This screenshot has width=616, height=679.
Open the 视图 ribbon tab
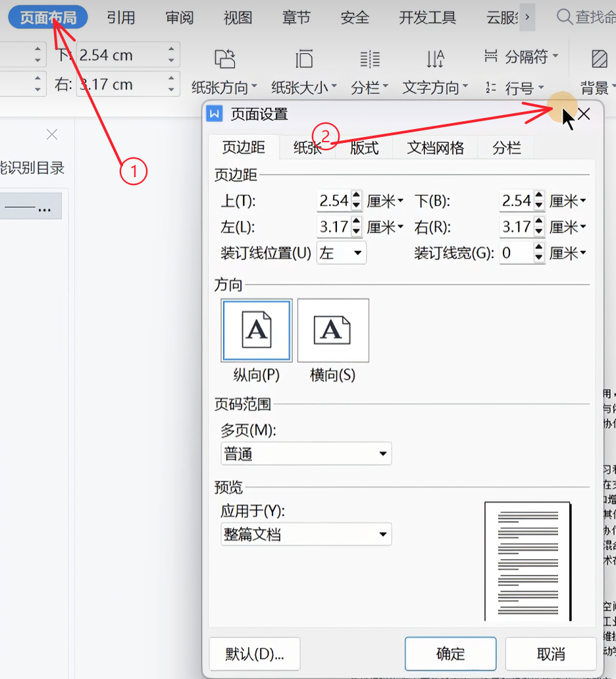tap(238, 17)
